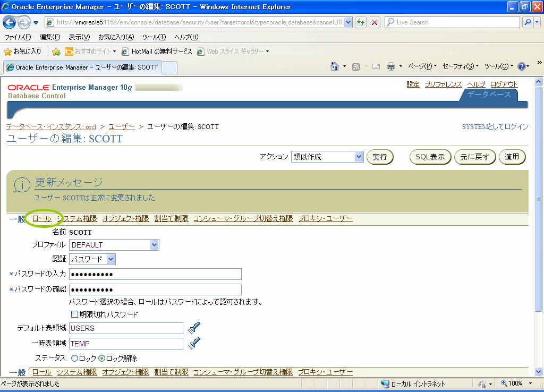This screenshot has height=392, width=544.
Task: Expand the address bar URL history dropdown
Action: point(348,22)
